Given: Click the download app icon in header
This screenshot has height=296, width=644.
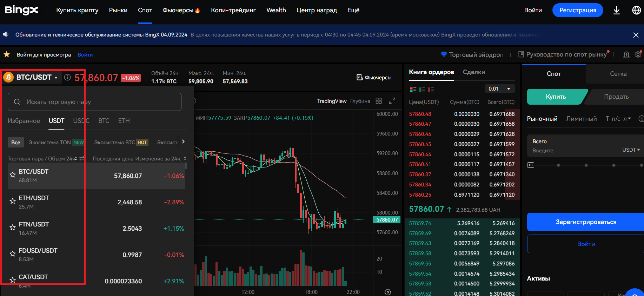Looking at the screenshot, I should click(616, 11).
